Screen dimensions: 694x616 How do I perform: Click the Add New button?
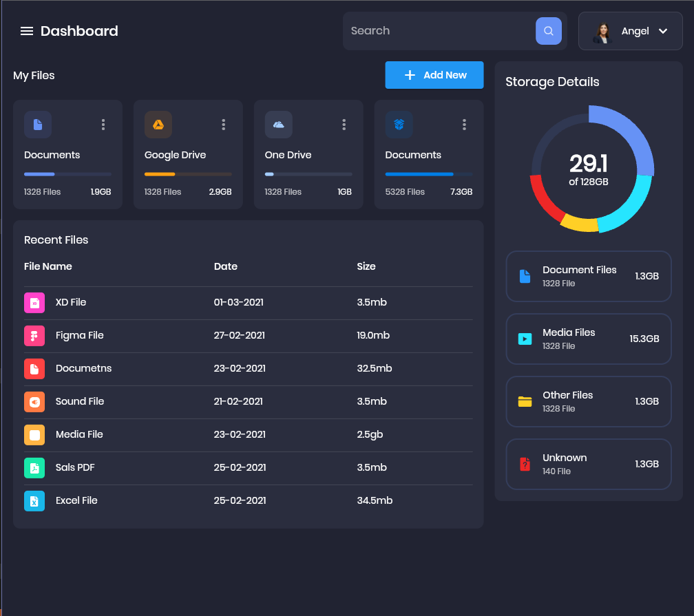[x=434, y=75]
